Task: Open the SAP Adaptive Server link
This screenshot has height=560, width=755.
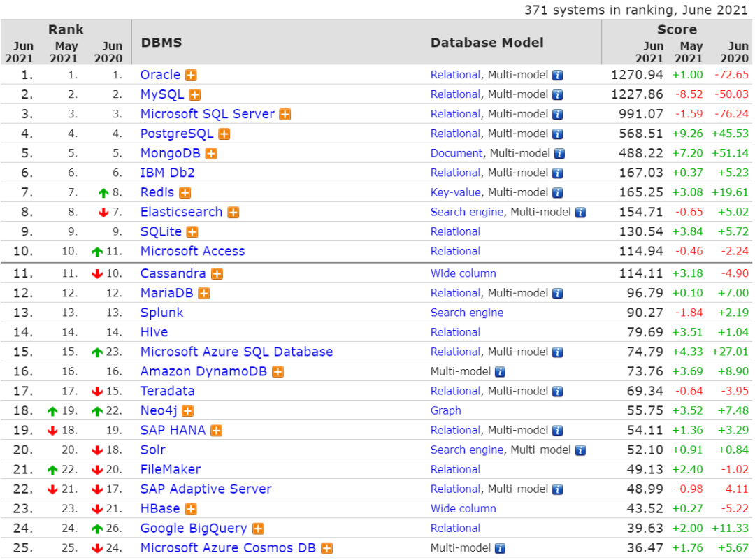Action: (206, 489)
